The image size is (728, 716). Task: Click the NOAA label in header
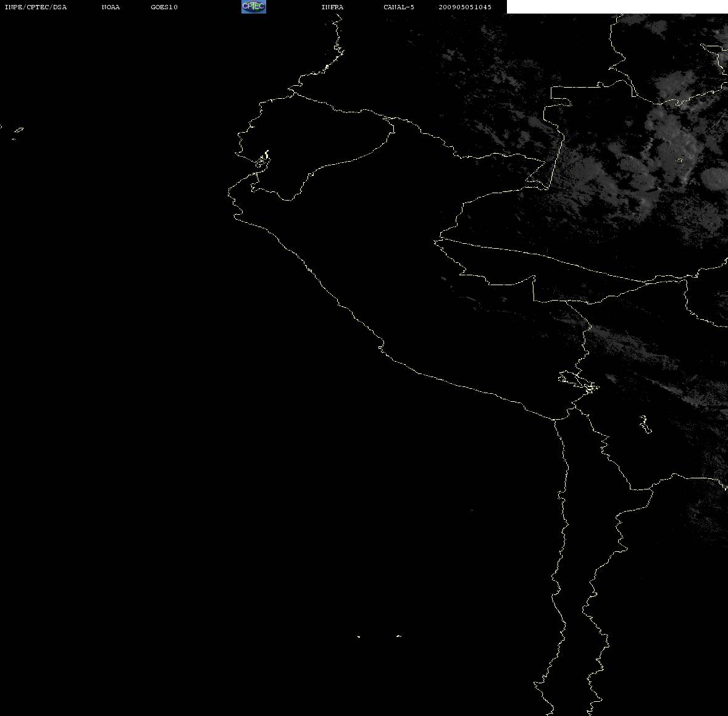(111, 7)
